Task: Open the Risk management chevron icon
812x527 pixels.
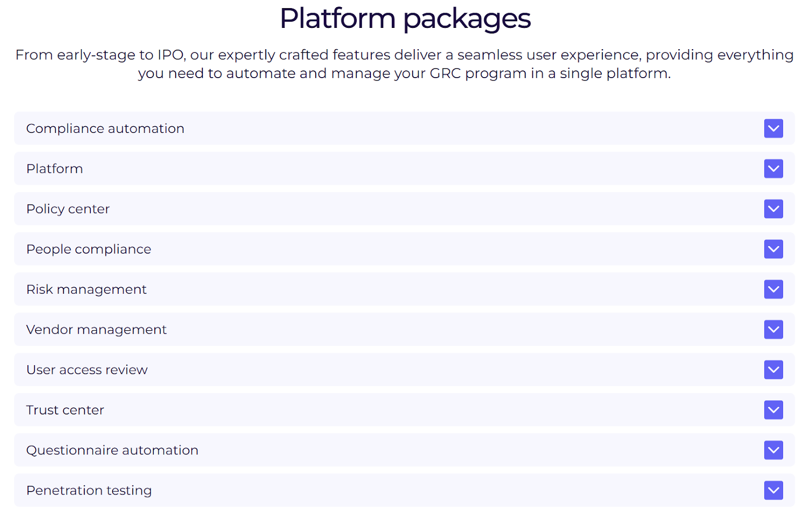Action: click(773, 289)
